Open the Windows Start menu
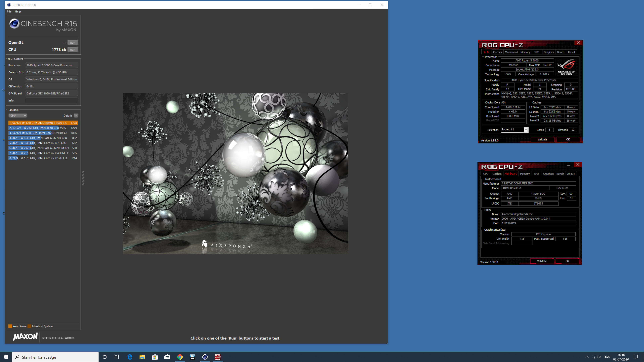644x362 pixels. (6, 357)
